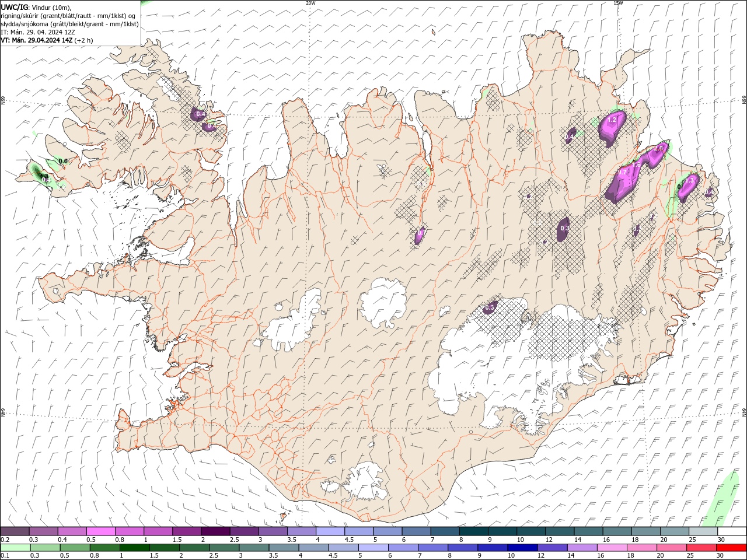
Task: Pick the deep navy blue swatch between 10 and 12
Action: (x=522, y=548)
